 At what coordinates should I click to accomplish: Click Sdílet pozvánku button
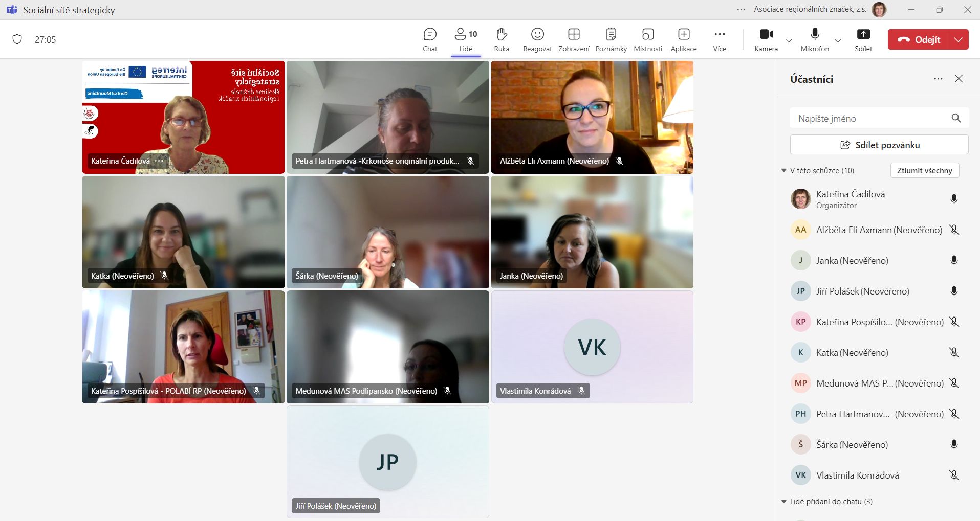click(879, 145)
